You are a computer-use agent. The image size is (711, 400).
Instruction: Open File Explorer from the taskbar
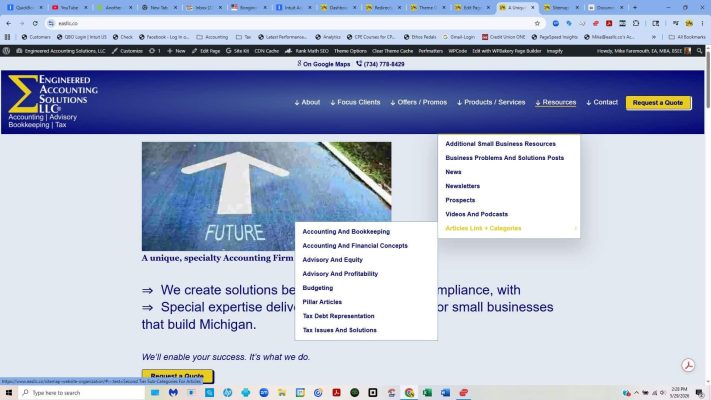point(282,392)
